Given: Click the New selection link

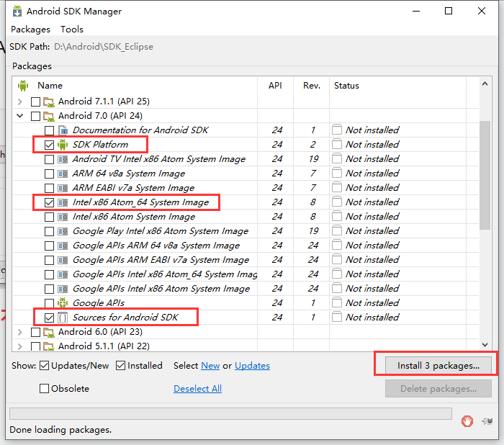Looking at the screenshot, I should [x=210, y=366].
